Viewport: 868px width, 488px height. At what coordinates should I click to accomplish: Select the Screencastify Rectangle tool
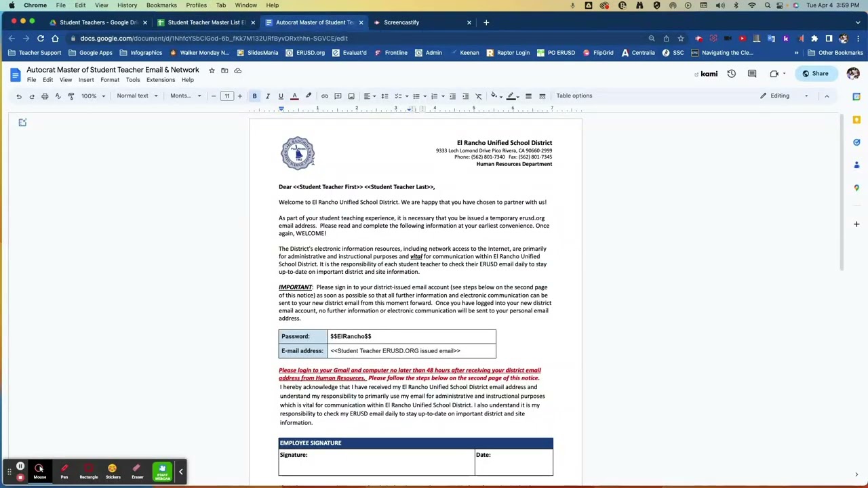point(89,471)
